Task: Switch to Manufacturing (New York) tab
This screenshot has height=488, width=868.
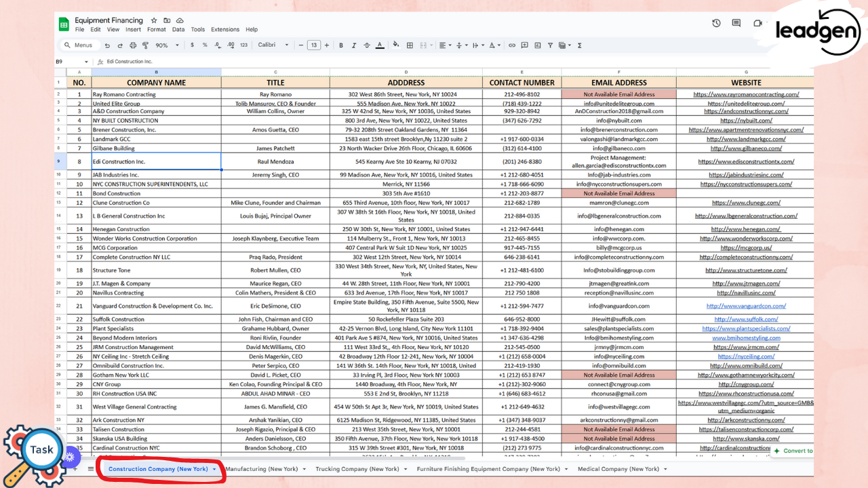Action: pyautogui.click(x=261, y=469)
